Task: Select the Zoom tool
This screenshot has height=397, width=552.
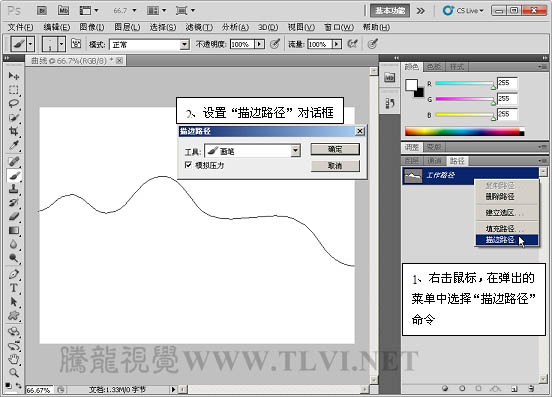Action: point(14,373)
